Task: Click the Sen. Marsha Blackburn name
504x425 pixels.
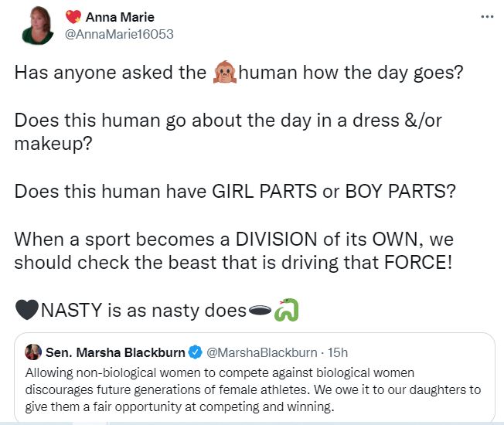Action: pyautogui.click(x=115, y=352)
